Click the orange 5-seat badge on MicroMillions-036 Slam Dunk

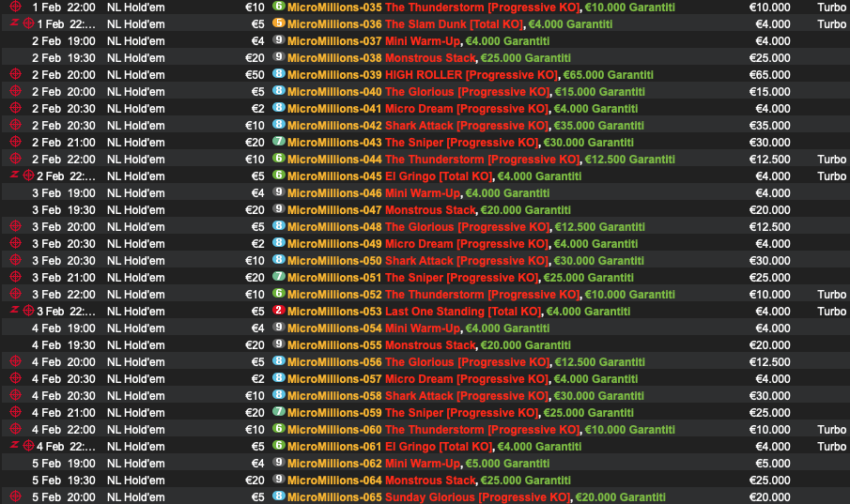pyautogui.click(x=279, y=23)
